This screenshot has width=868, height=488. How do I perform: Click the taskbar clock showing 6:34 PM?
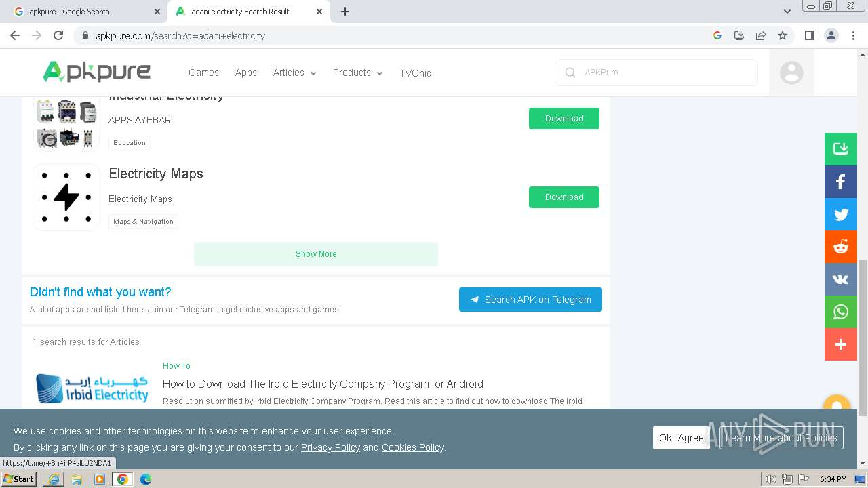click(833, 479)
